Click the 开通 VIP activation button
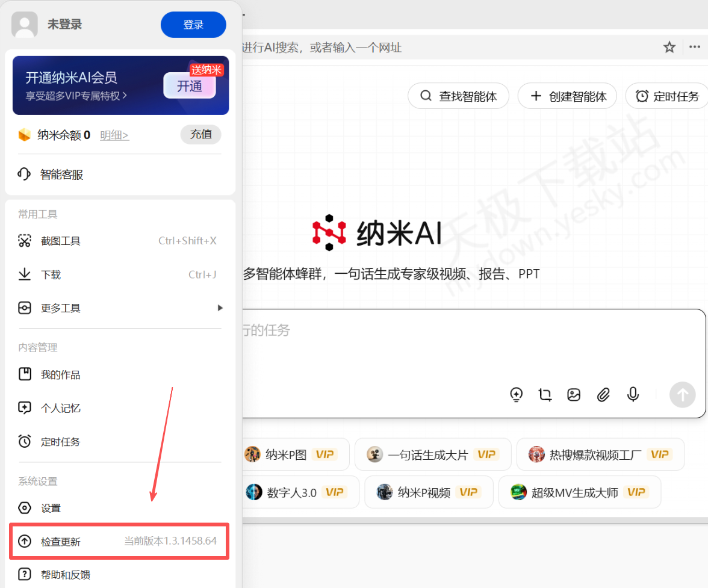Viewport: 708px width, 588px height. coord(190,86)
